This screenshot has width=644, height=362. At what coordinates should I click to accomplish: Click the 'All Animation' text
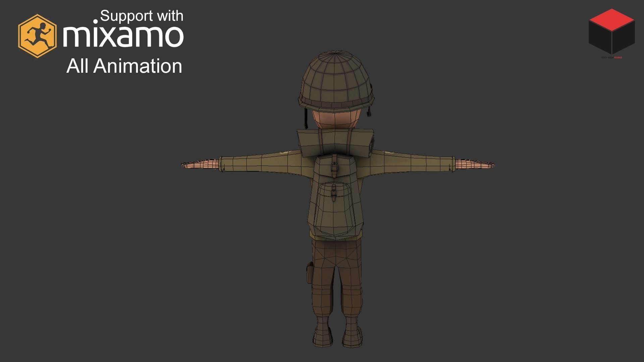[124, 66]
